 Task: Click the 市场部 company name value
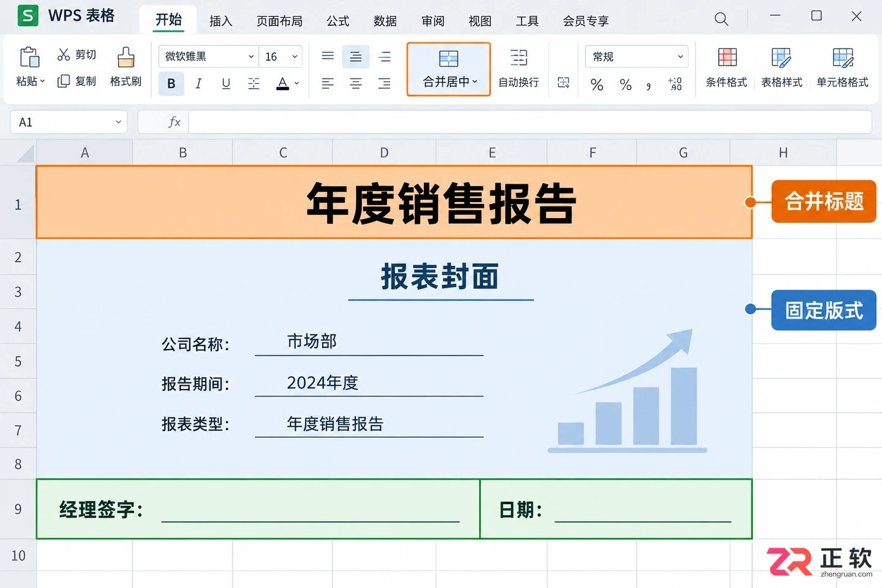[x=312, y=341]
